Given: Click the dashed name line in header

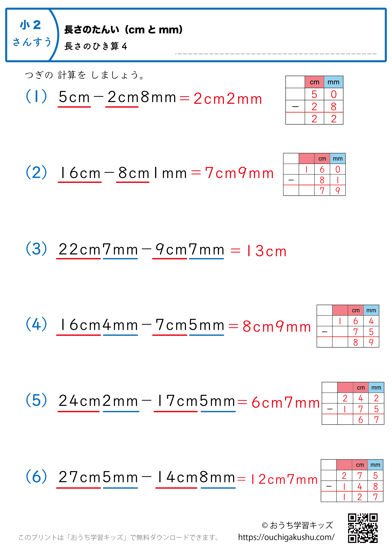Looking at the screenshot, I should coord(276,54).
